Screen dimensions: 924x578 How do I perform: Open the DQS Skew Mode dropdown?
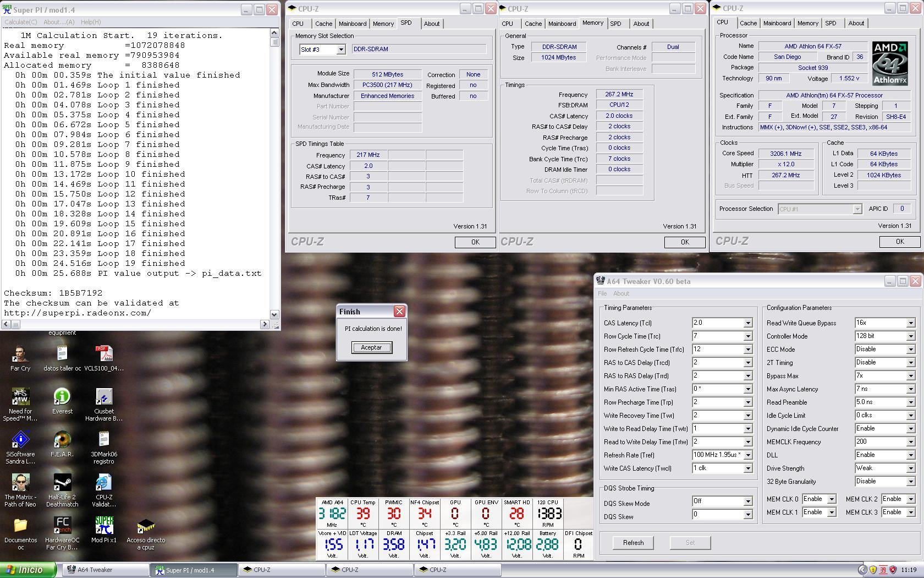point(748,501)
